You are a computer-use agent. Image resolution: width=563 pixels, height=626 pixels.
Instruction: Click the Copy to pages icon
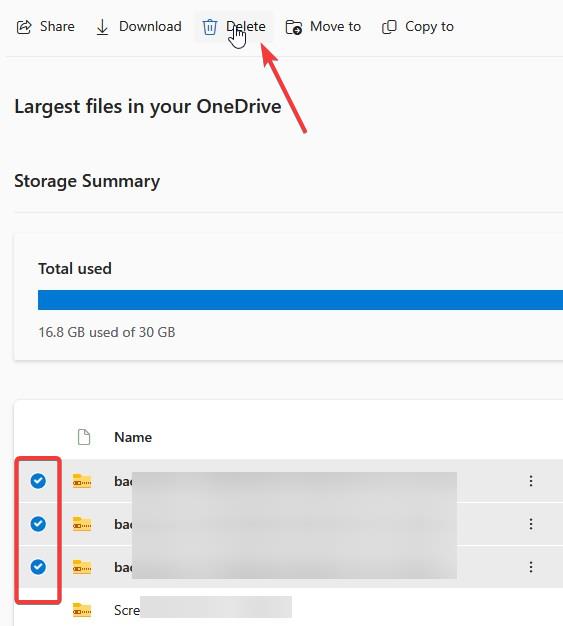[389, 27]
